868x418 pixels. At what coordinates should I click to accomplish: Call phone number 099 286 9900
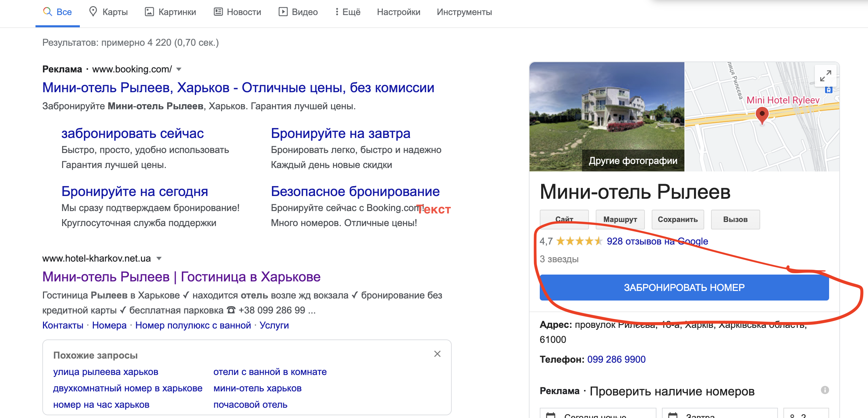[616, 360]
